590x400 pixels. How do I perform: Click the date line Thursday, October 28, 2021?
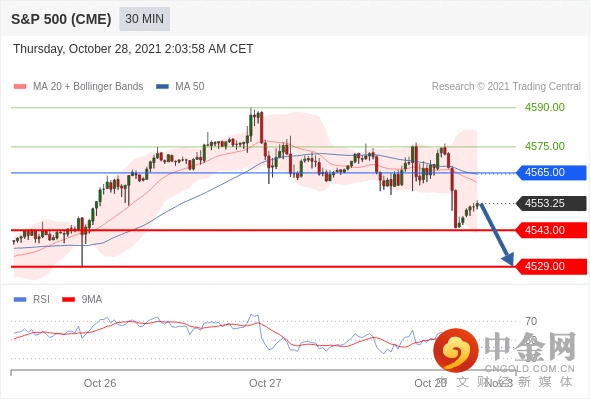pyautogui.click(x=133, y=49)
